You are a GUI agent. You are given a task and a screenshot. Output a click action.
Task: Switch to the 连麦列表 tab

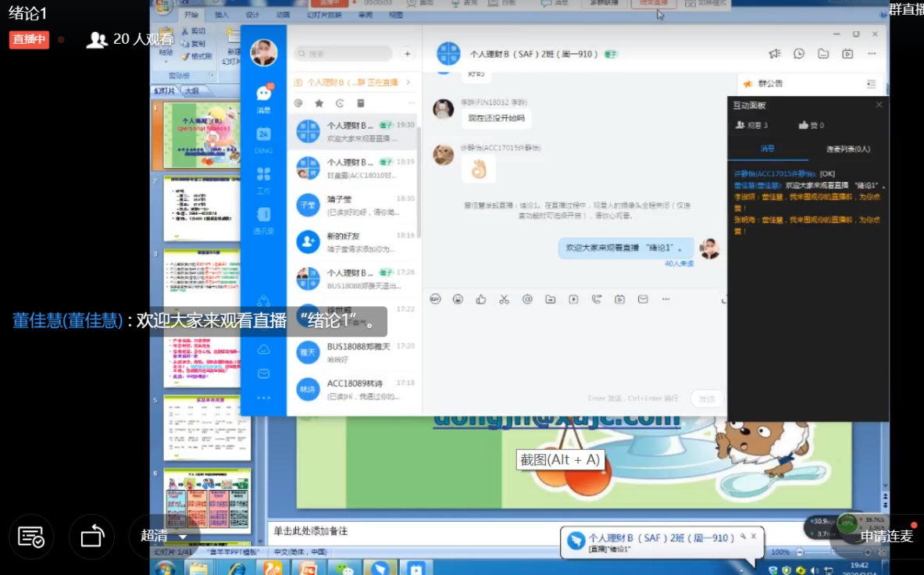click(x=848, y=148)
